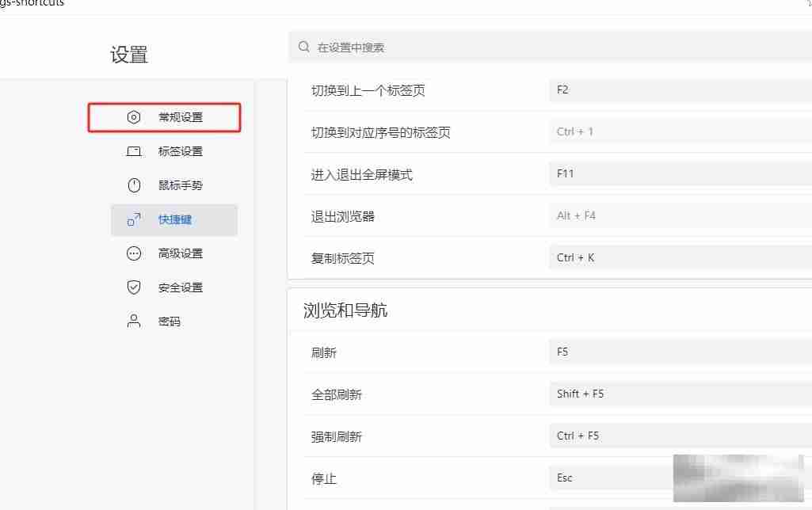Go to 高级设置 page
The height and width of the screenshot is (510, 812).
click(174, 253)
